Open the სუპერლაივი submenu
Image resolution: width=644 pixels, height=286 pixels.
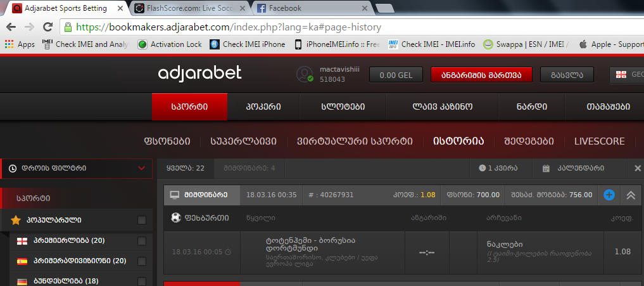click(243, 141)
